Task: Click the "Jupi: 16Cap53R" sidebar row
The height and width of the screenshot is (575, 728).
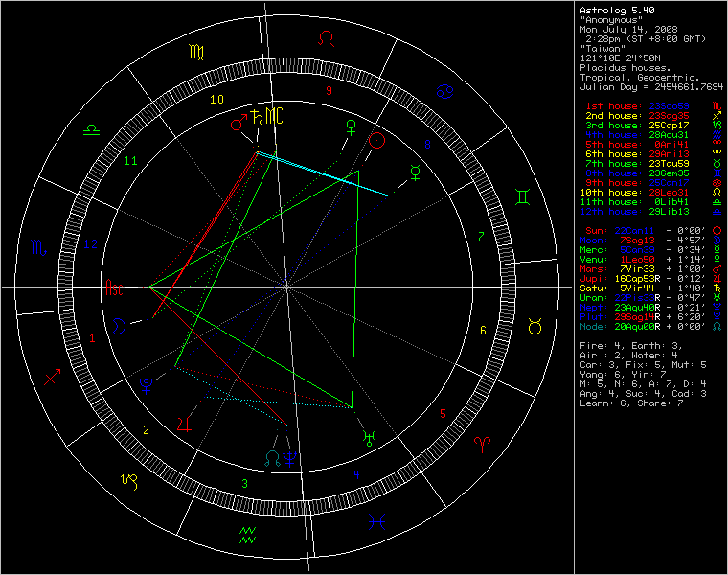Action: pyautogui.click(x=650, y=279)
